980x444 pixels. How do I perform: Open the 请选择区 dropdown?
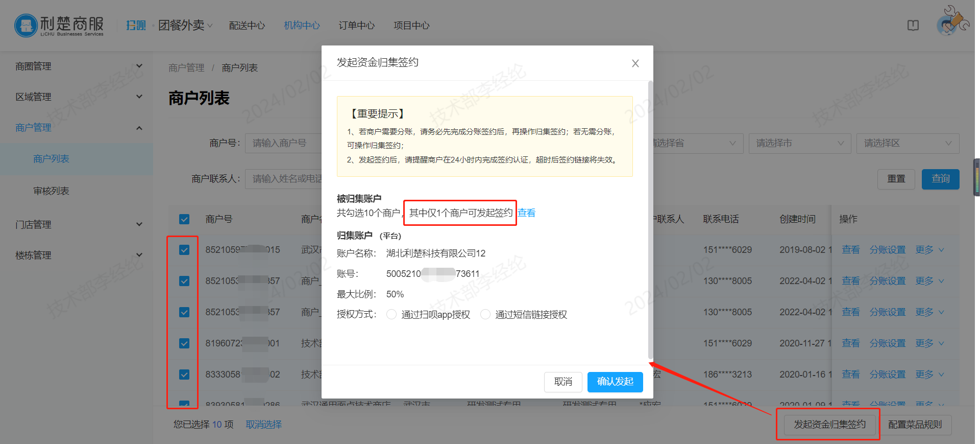(908, 143)
